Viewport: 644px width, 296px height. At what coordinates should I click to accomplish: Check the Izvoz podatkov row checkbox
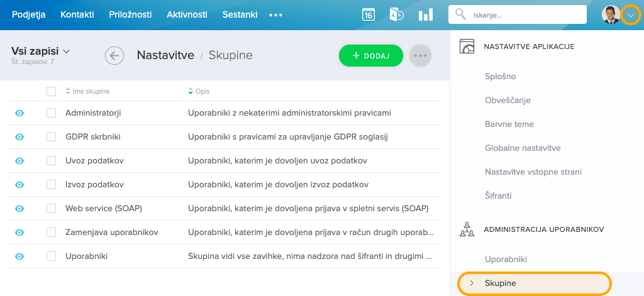point(52,185)
